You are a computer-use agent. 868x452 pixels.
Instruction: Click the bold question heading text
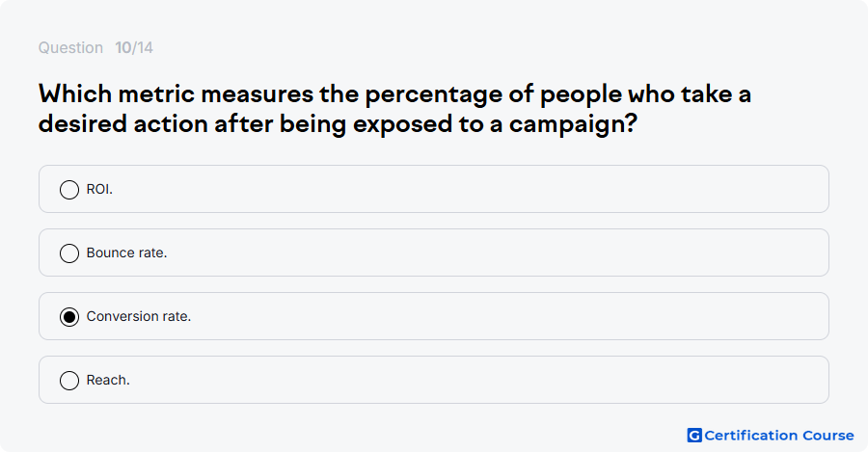pos(394,109)
